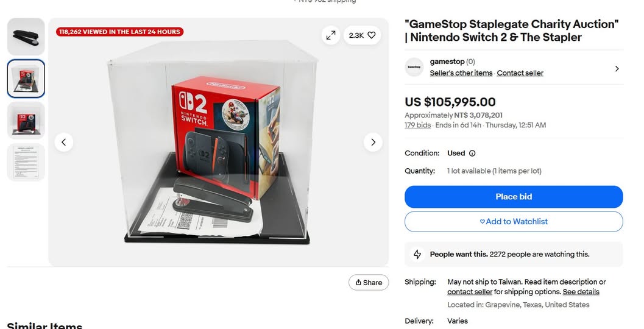Image resolution: width=644 pixels, height=329 pixels.
Task: Click the gamestop seller name
Action: pyautogui.click(x=447, y=62)
